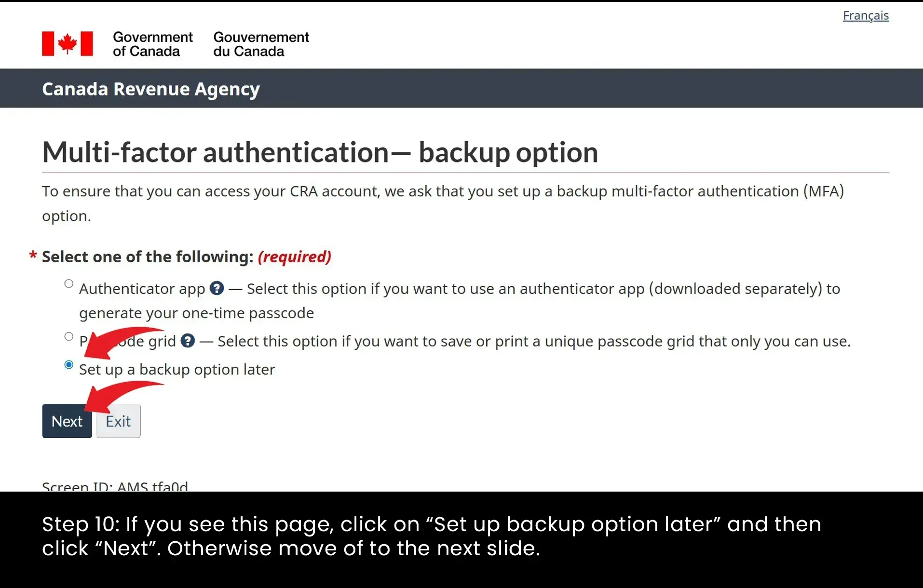Screen dimensions: 923x588
Task: Click red arrow pointing to Next button
Action: click(x=123, y=396)
